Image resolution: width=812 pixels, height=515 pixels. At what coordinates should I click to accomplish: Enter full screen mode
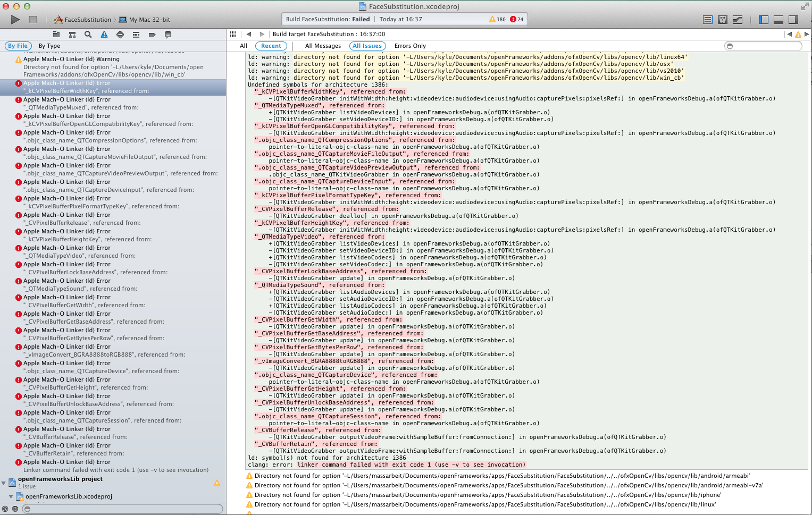tap(805, 6)
